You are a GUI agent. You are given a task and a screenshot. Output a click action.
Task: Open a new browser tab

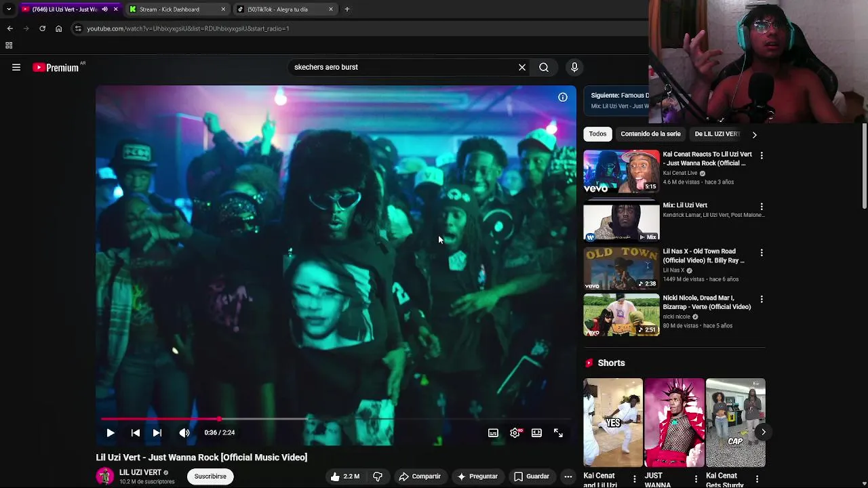tap(347, 9)
